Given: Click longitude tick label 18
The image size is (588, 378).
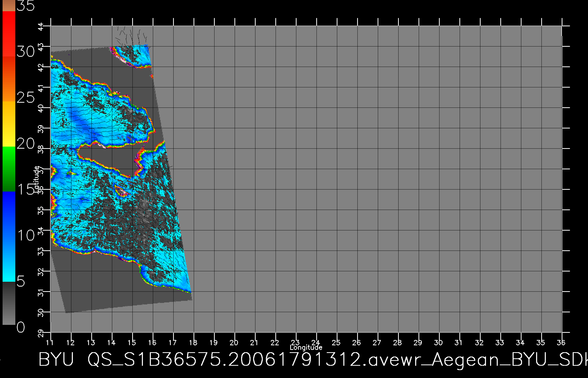Looking at the screenshot, I should (x=193, y=342).
